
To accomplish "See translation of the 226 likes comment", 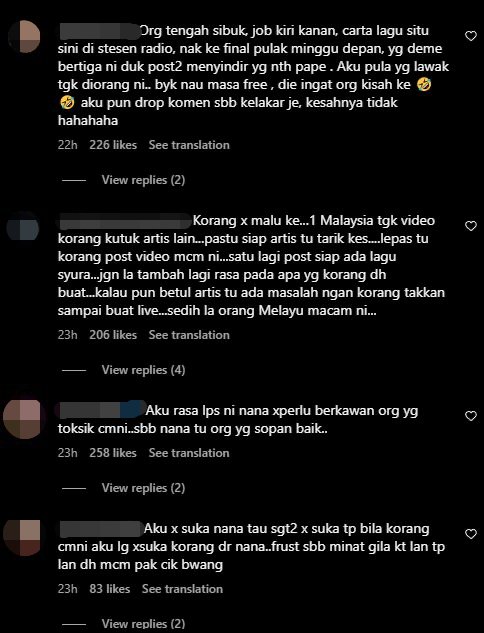I will tap(189, 145).
